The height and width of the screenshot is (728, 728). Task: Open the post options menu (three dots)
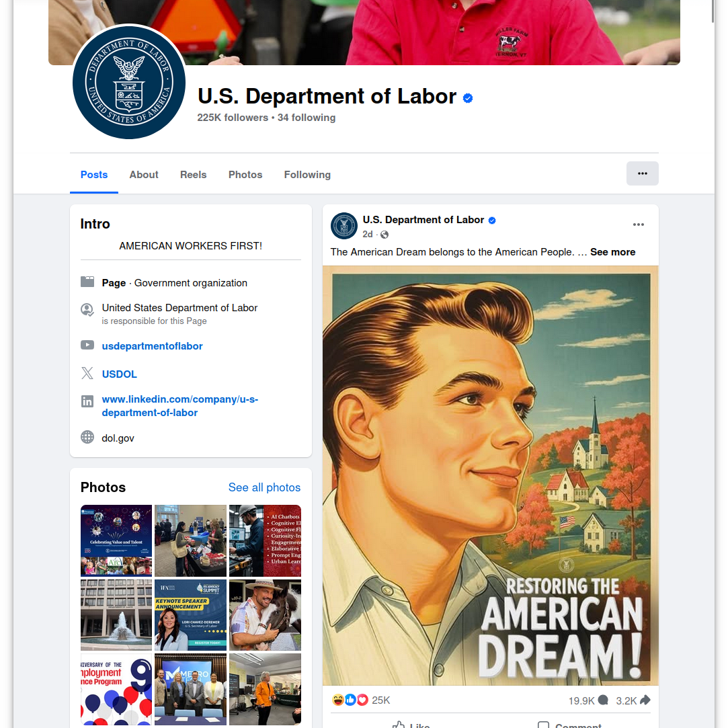638,224
